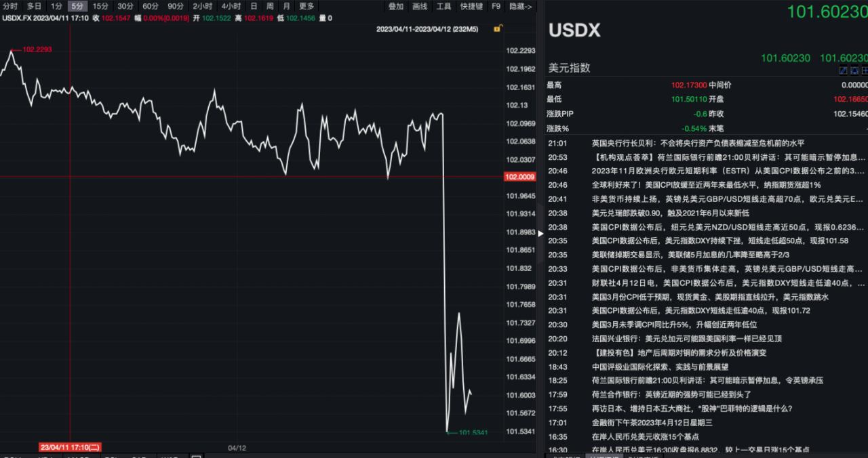This screenshot has width=868, height=458.
Task: Click the alert bell icon in the quote panel
Action: point(854,70)
